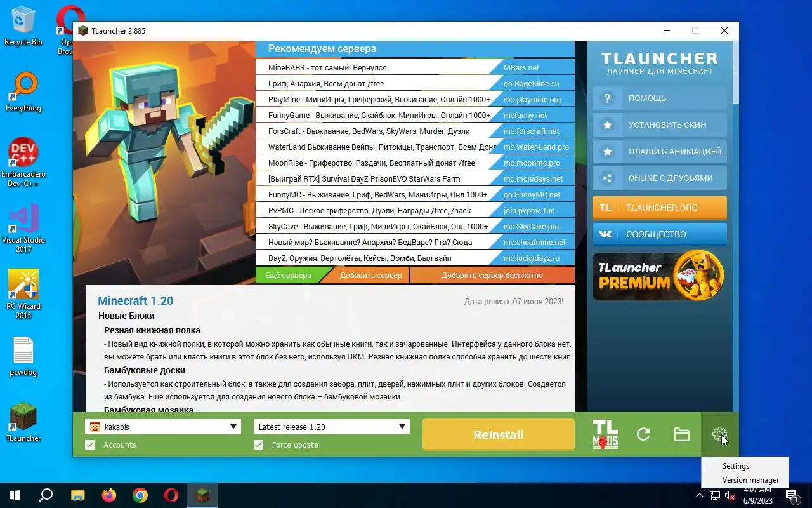Click the Reinstall button
This screenshot has width=812, height=508.
tap(499, 435)
